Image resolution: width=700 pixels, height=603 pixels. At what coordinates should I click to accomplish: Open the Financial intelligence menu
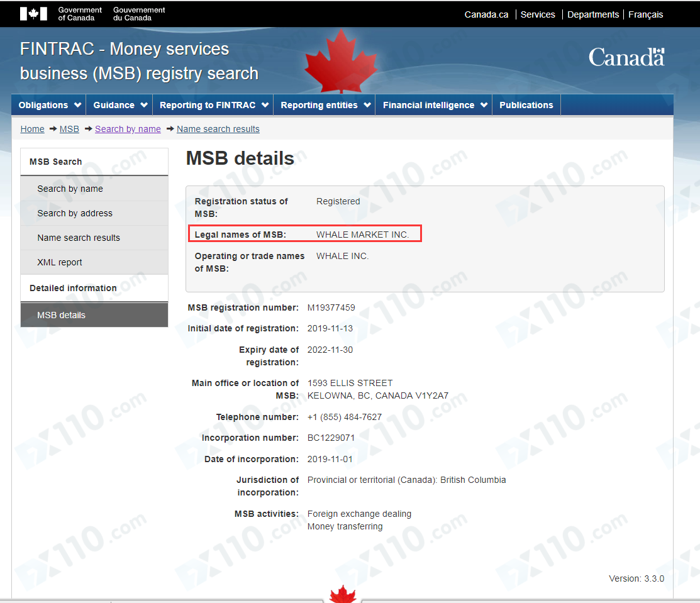(434, 105)
